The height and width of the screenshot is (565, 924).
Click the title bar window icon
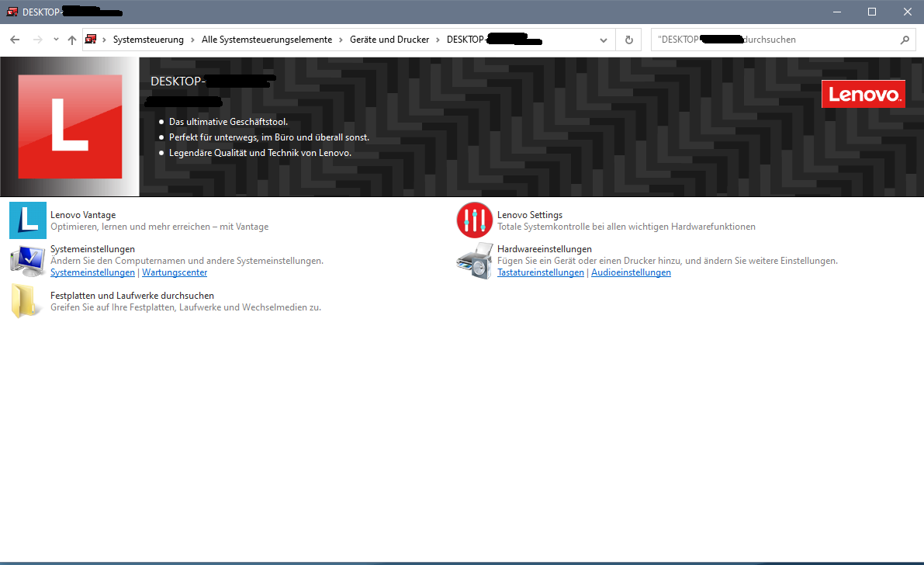(12, 12)
